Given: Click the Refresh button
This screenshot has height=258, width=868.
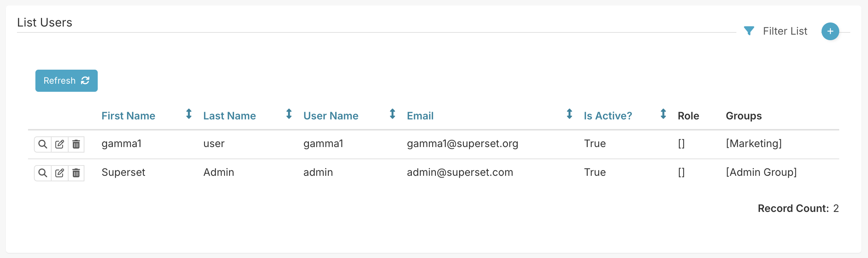Looking at the screenshot, I should click(66, 81).
